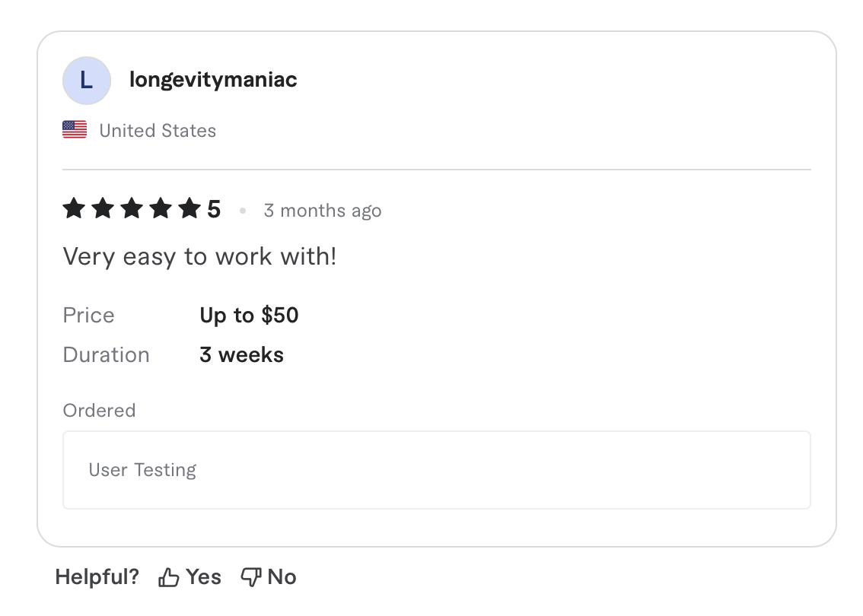Click the thumbs up icon
Screen dimensions: 863x616
[168, 576]
